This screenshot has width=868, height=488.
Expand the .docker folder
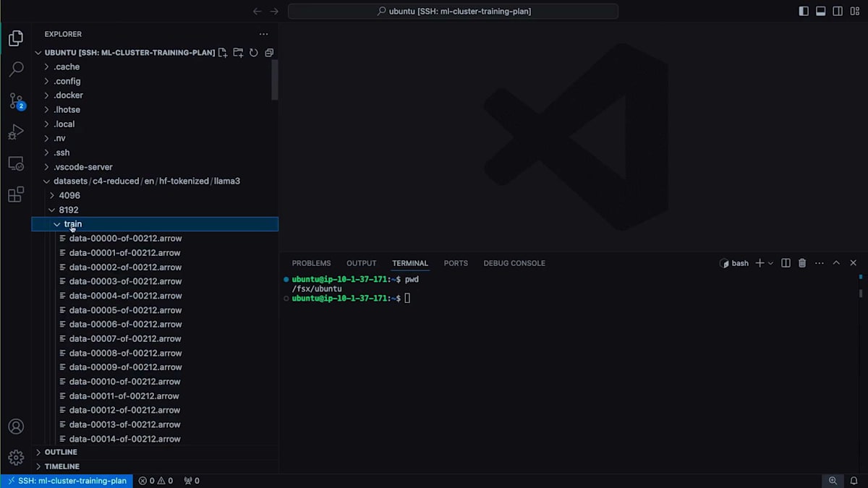pos(155,95)
